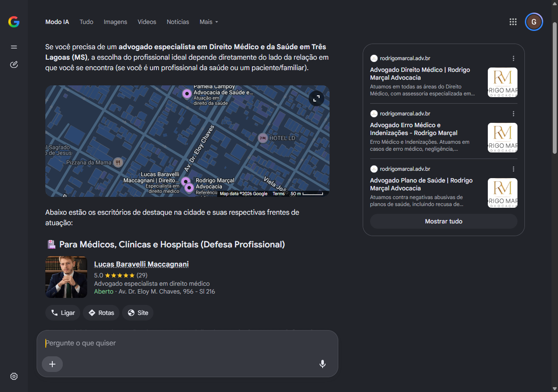
Task: Click the map Terms link
Action: click(279, 194)
